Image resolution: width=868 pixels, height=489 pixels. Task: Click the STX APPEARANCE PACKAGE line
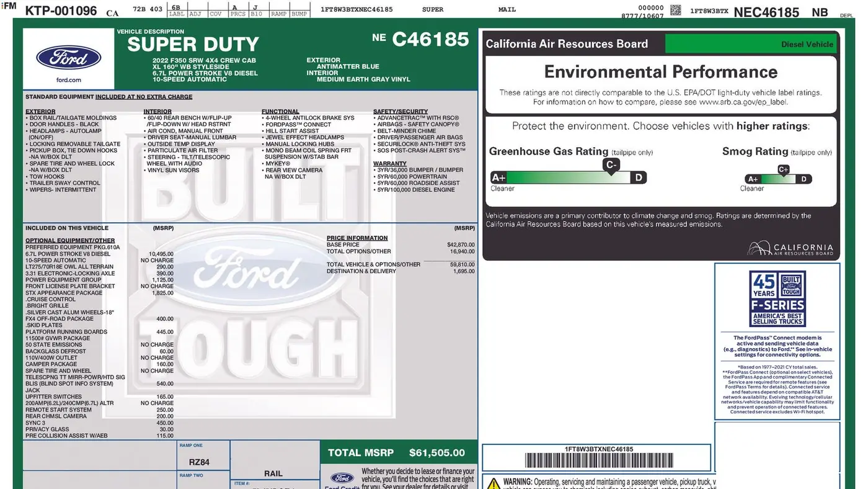[64, 293]
